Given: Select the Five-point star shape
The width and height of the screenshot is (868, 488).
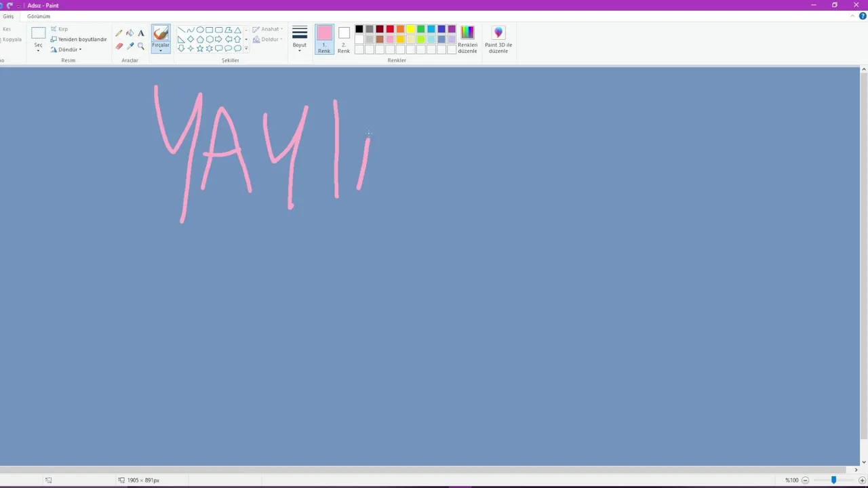Looking at the screenshot, I should coord(200,48).
